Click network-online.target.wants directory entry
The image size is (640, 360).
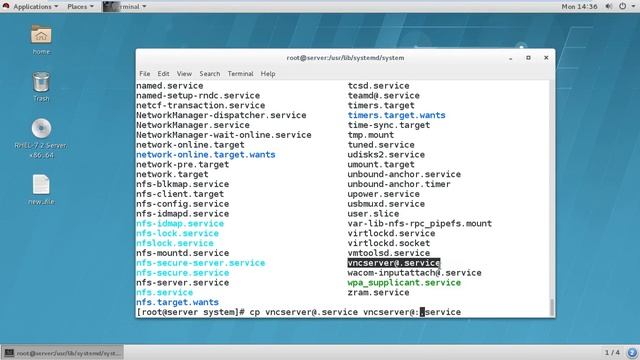(206, 155)
